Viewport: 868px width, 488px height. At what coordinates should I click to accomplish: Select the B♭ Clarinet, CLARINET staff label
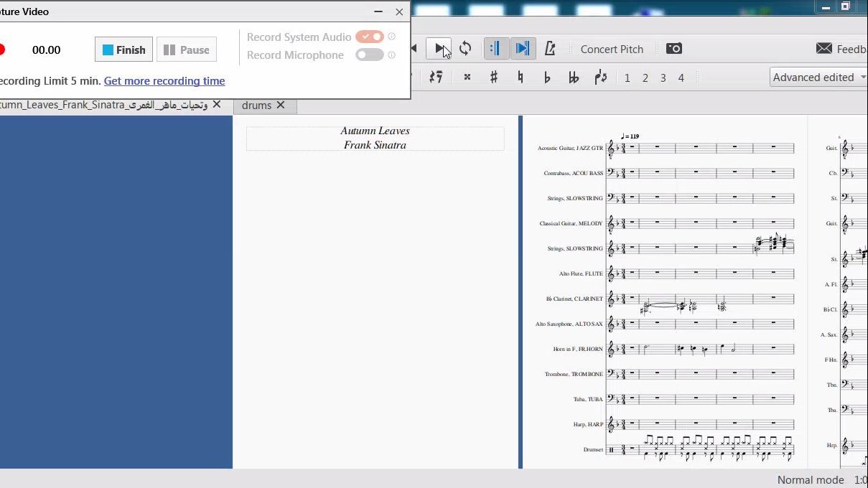(x=574, y=299)
